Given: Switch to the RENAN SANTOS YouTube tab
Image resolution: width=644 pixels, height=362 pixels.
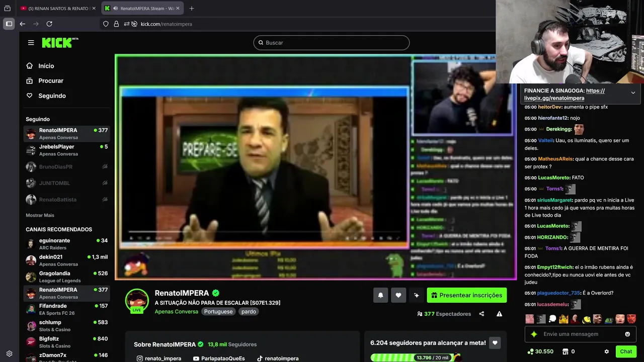Looking at the screenshot, I should [57, 8].
